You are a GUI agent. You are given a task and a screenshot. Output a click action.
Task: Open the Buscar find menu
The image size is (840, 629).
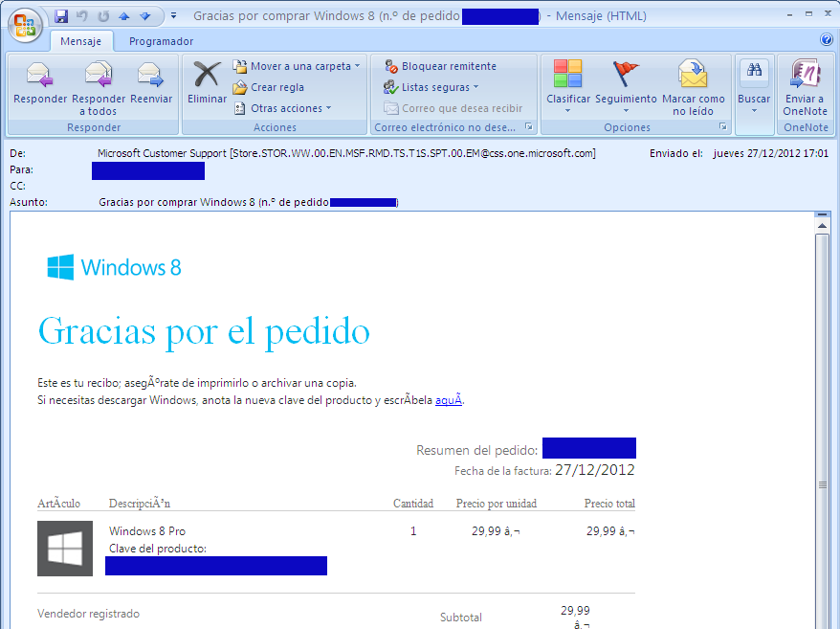754,87
